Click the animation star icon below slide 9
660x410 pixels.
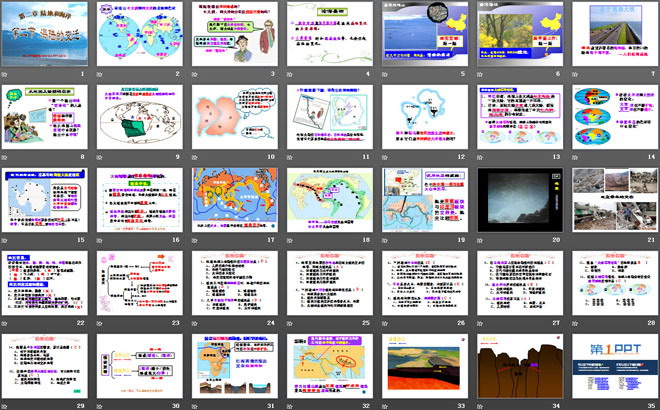point(101,157)
